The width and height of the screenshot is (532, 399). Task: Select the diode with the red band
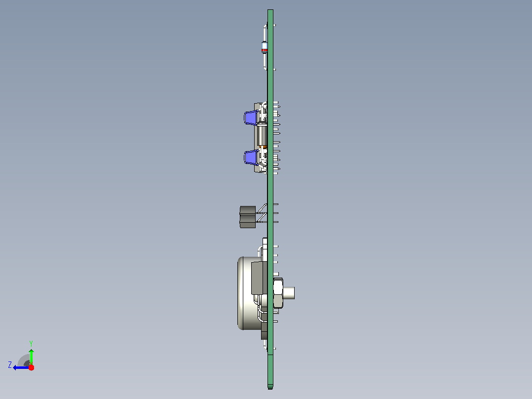265,47
